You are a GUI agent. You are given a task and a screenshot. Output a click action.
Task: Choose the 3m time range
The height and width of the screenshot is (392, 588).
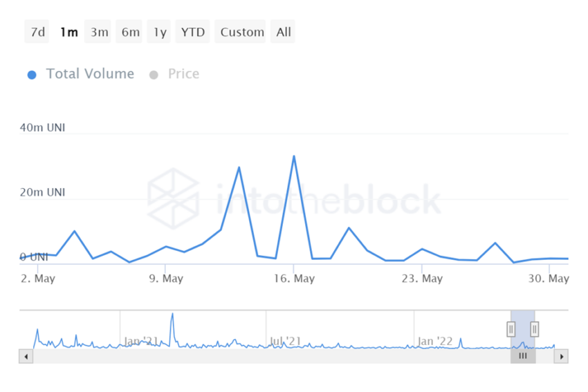[100, 32]
